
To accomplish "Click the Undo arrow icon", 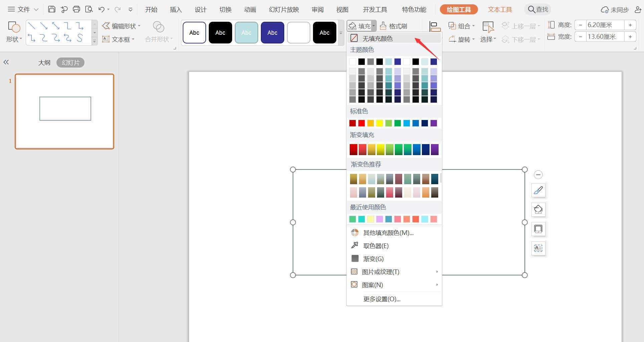I will point(102,9).
